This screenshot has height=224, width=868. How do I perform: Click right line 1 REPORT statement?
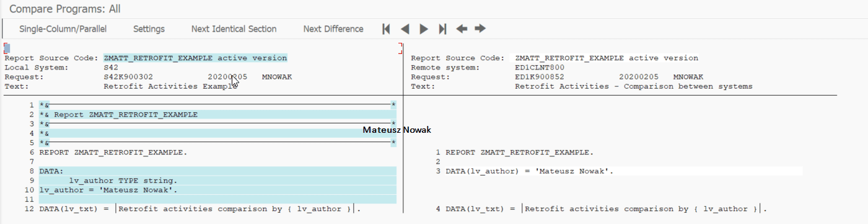[x=519, y=152]
